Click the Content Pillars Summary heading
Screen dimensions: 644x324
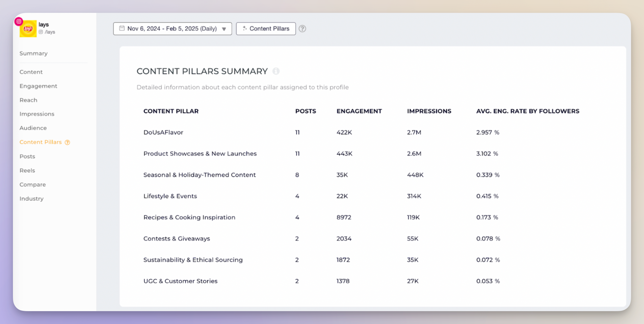[x=202, y=71]
